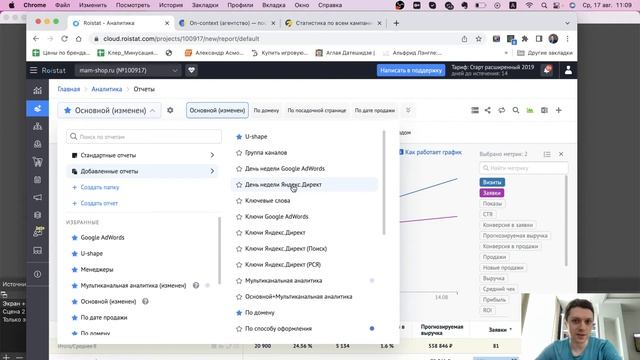Open Другие закладки bookmarks folder

point(545,53)
